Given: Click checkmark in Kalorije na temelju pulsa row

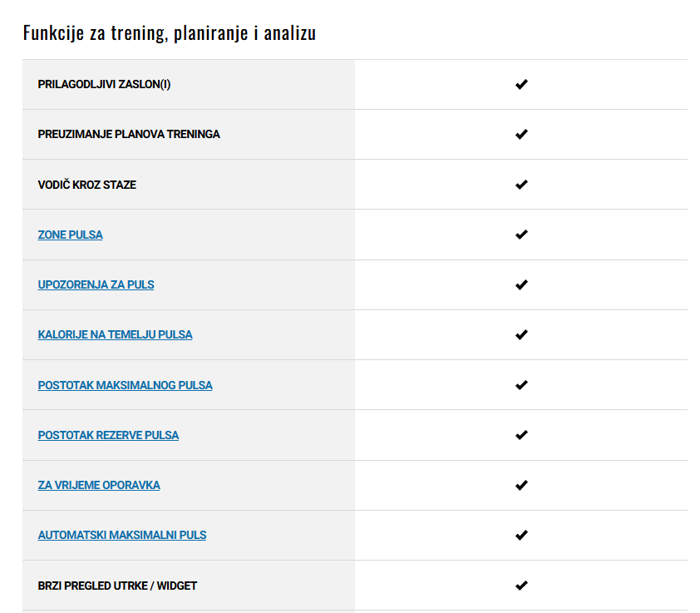Looking at the screenshot, I should (521, 334).
